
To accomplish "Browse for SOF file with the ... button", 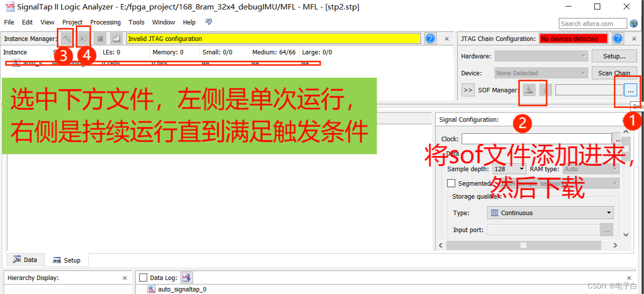I will (631, 90).
